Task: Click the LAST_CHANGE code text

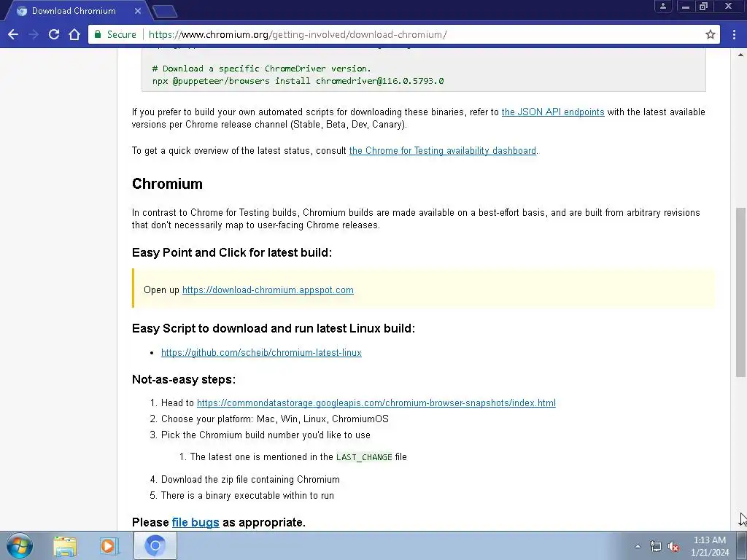Action: click(364, 457)
